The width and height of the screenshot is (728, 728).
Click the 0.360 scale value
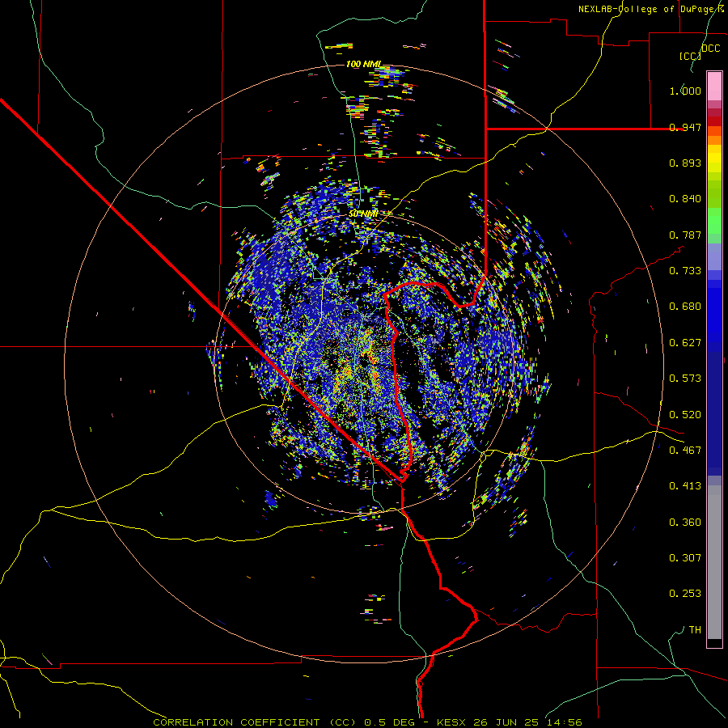685,523
